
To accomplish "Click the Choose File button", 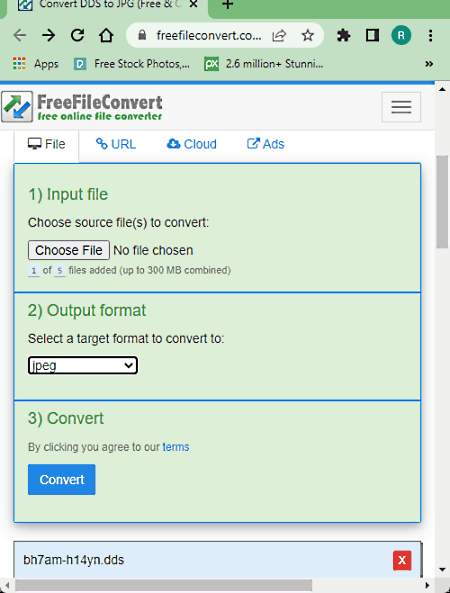I will click(69, 250).
